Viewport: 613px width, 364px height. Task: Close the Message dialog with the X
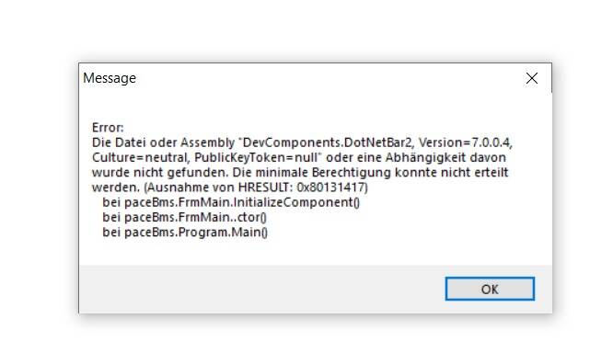pyautogui.click(x=532, y=78)
